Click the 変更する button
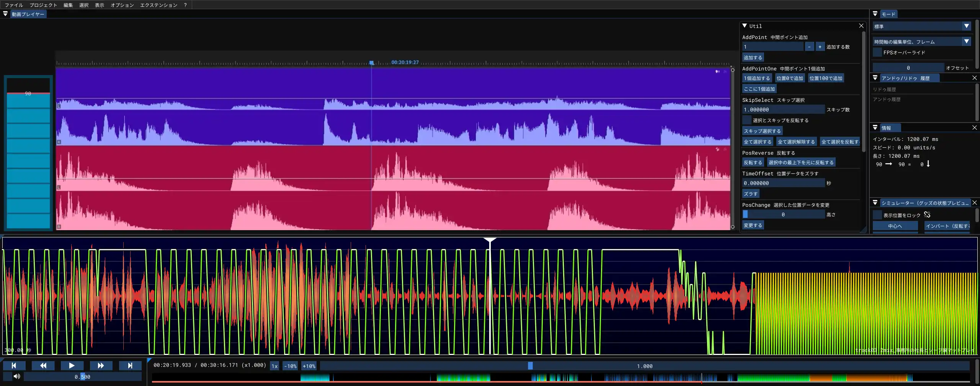This screenshot has height=386, width=980. click(x=753, y=225)
